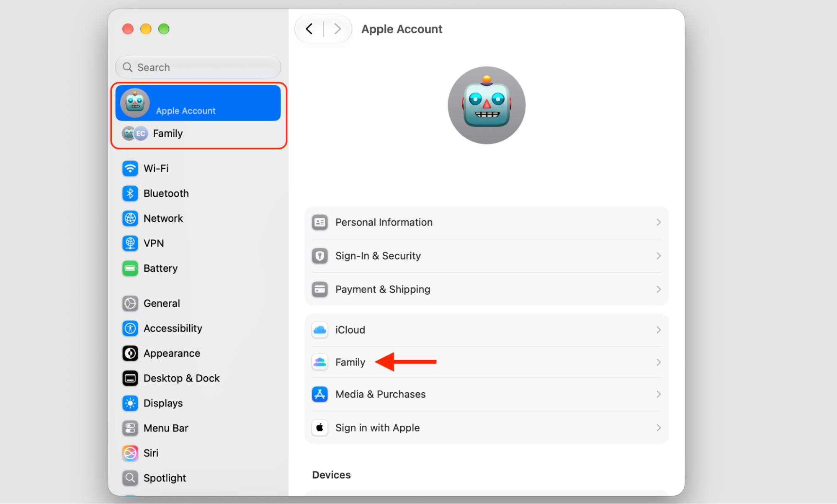The height and width of the screenshot is (504, 837).
Task: Click the Network label text
Action: pyautogui.click(x=163, y=218)
